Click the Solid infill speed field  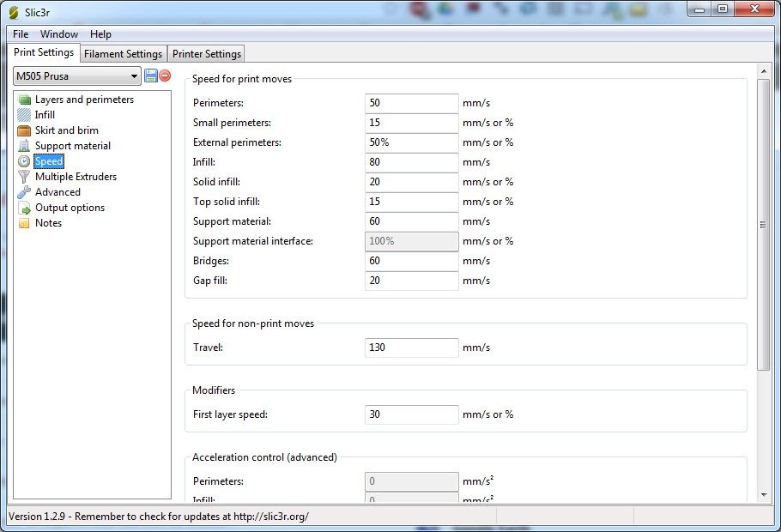411,182
